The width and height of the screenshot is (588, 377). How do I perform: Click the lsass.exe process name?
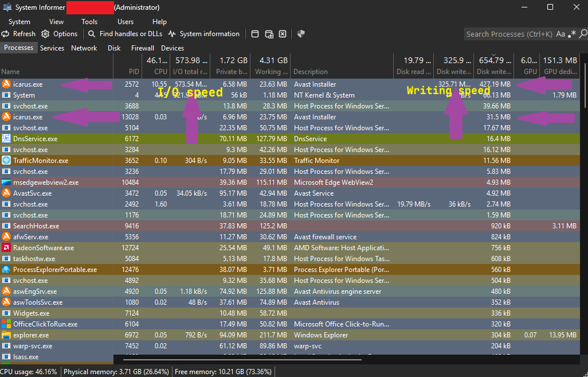26,357
